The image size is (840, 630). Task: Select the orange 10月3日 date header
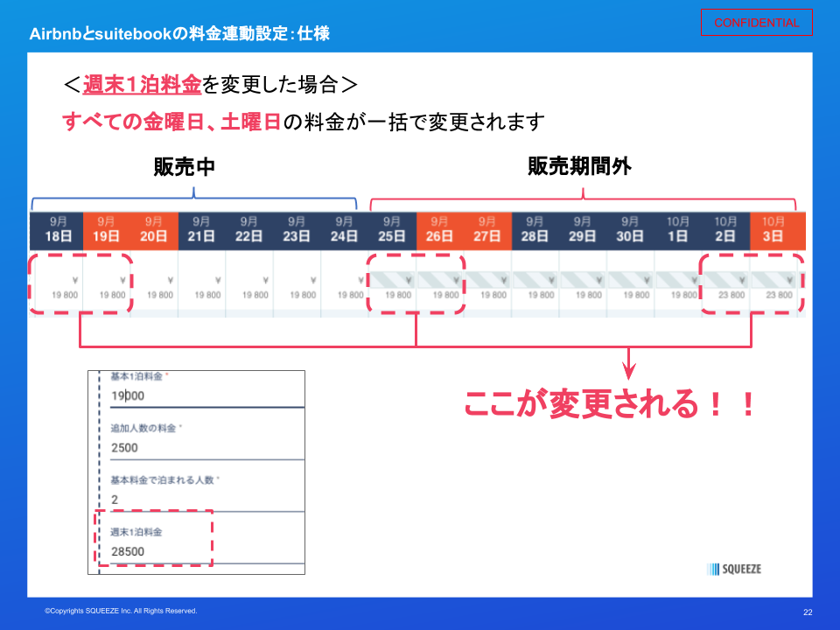point(773,231)
